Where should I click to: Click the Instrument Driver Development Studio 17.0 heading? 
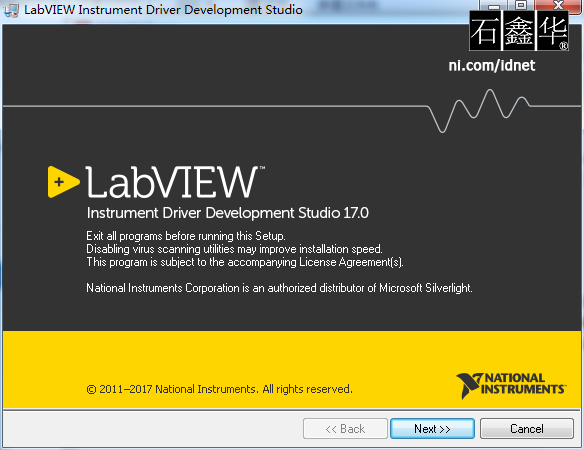click(x=228, y=213)
